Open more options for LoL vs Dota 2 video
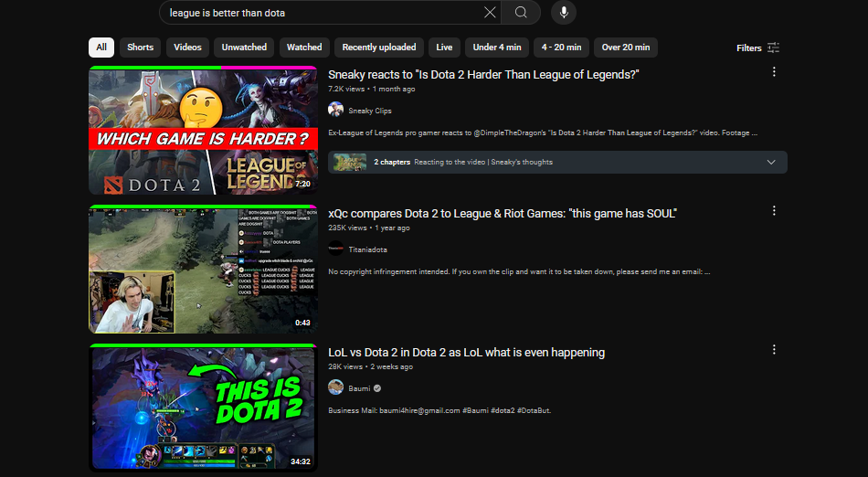The width and height of the screenshot is (868, 477). coord(774,350)
